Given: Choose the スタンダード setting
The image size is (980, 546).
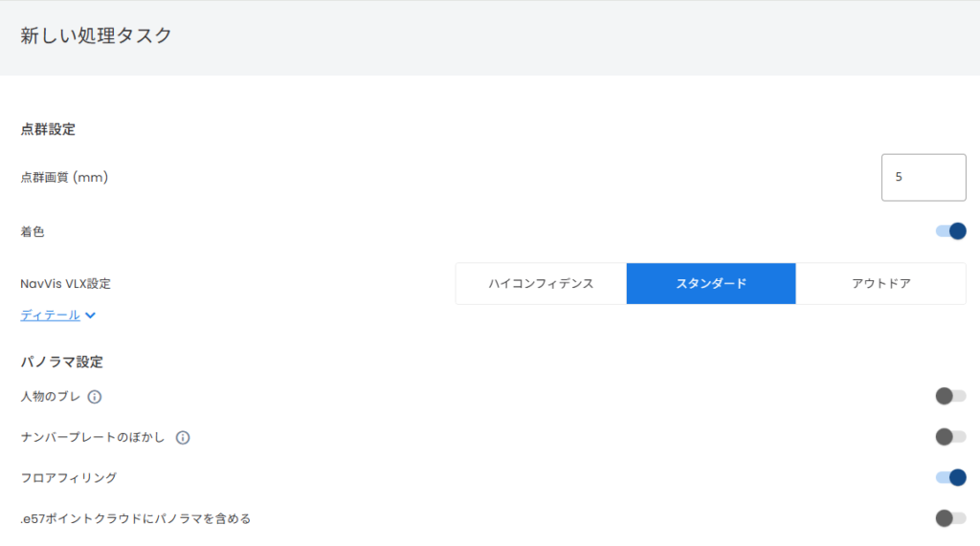Looking at the screenshot, I should [711, 284].
